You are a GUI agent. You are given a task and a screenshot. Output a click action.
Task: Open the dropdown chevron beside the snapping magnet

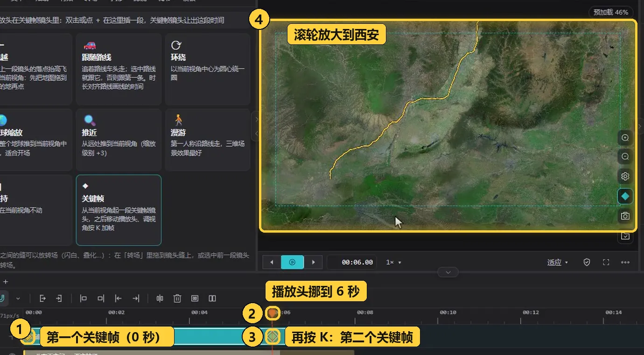(18, 298)
